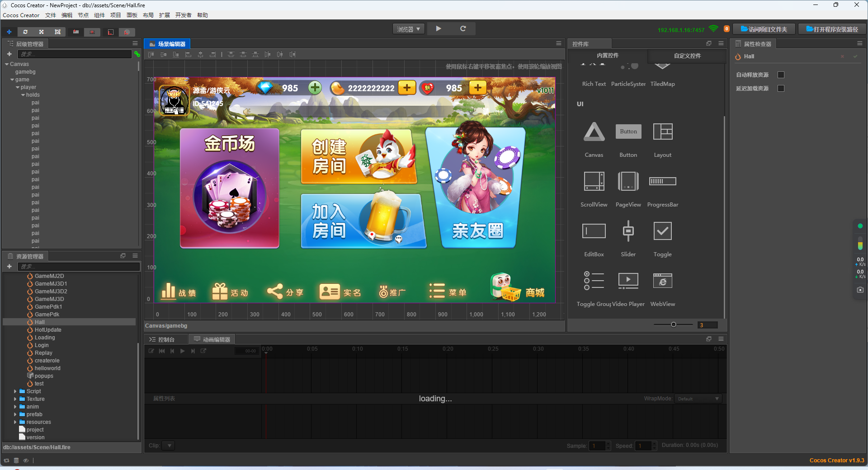Select the Button control in the control library

pos(628,132)
